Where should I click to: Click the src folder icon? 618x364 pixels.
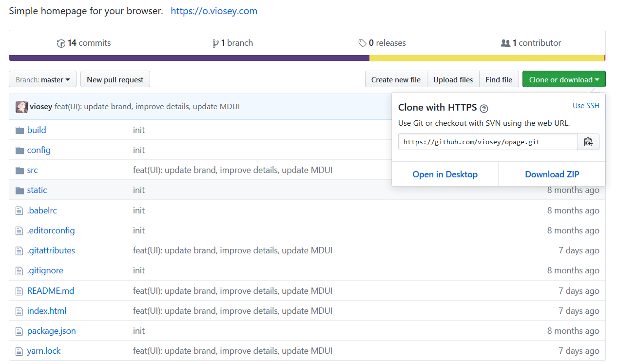19,170
